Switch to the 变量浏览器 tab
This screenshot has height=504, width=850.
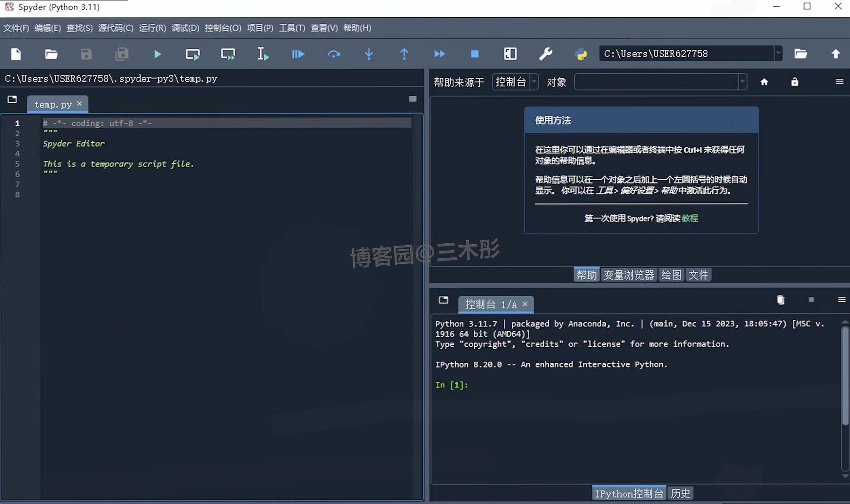(629, 274)
